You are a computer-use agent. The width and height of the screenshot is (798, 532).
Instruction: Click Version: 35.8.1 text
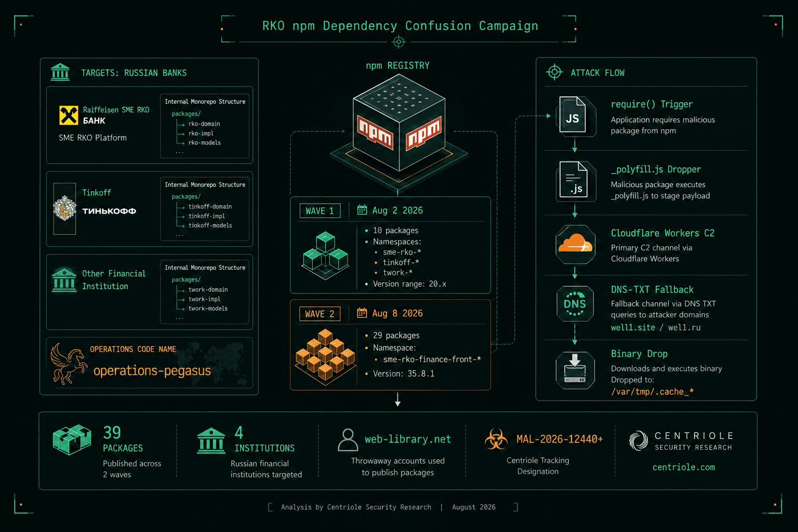[404, 374]
